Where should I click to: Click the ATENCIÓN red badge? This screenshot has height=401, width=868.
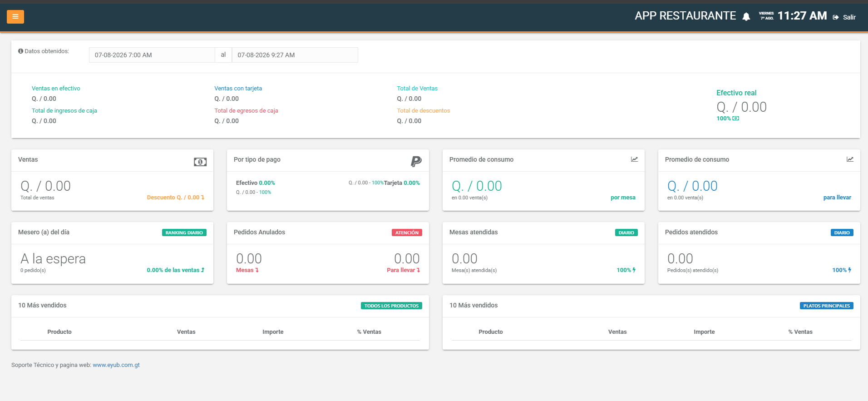pyautogui.click(x=407, y=233)
